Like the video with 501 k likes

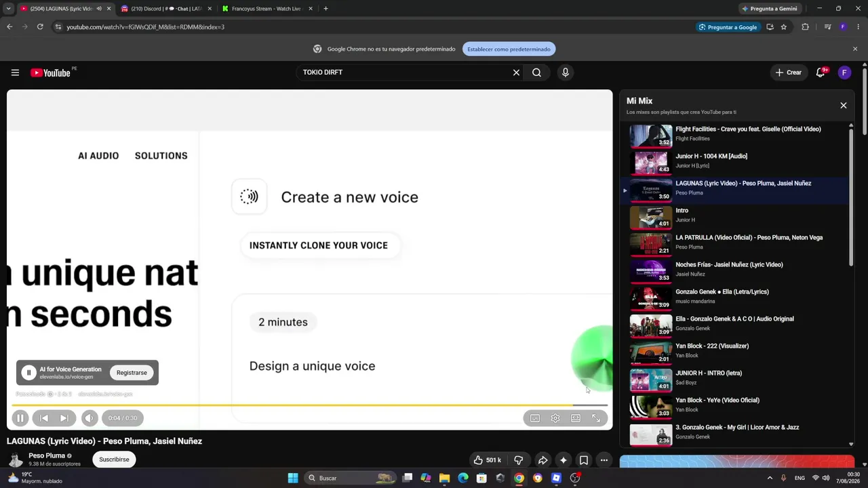488,460
